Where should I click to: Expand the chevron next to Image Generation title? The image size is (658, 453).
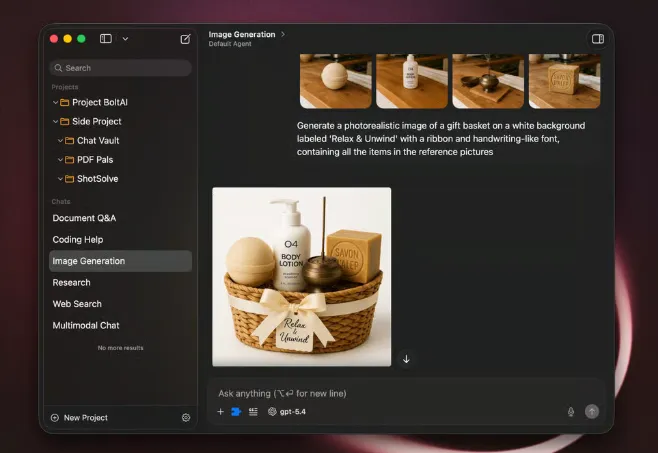[x=283, y=34]
